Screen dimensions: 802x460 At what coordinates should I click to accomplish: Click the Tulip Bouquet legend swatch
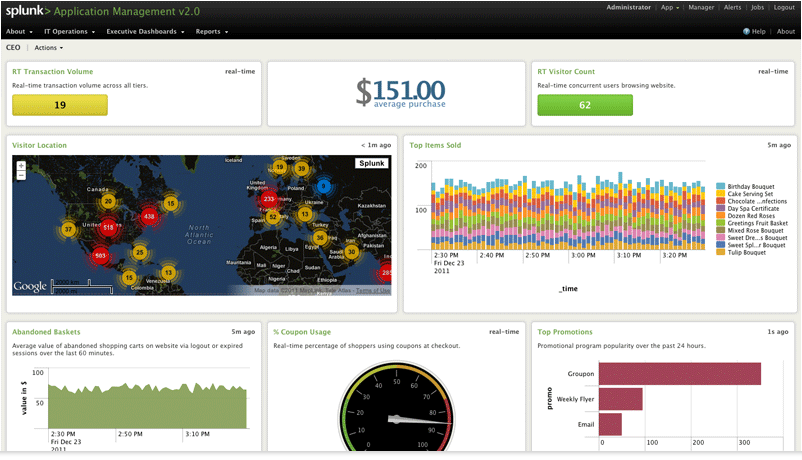[721, 252]
